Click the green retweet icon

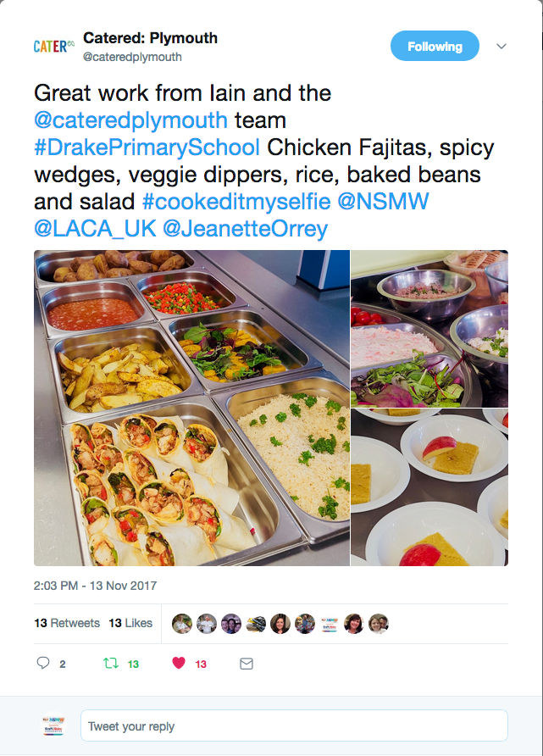[x=110, y=664]
